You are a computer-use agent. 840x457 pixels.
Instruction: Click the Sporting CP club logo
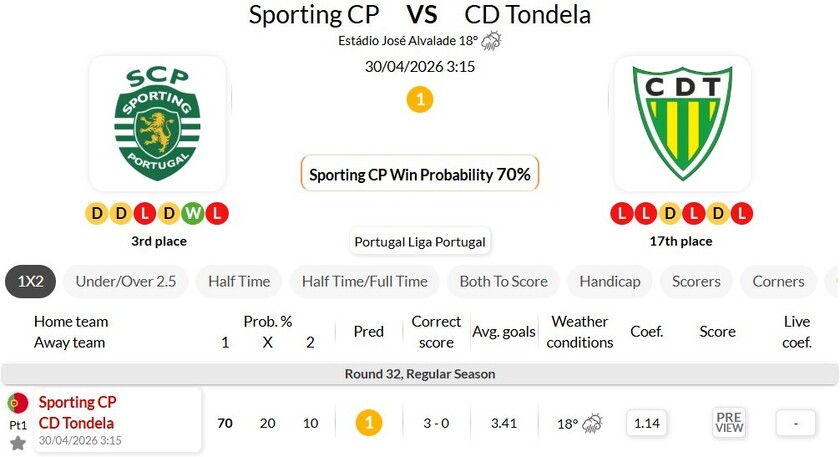click(157, 123)
